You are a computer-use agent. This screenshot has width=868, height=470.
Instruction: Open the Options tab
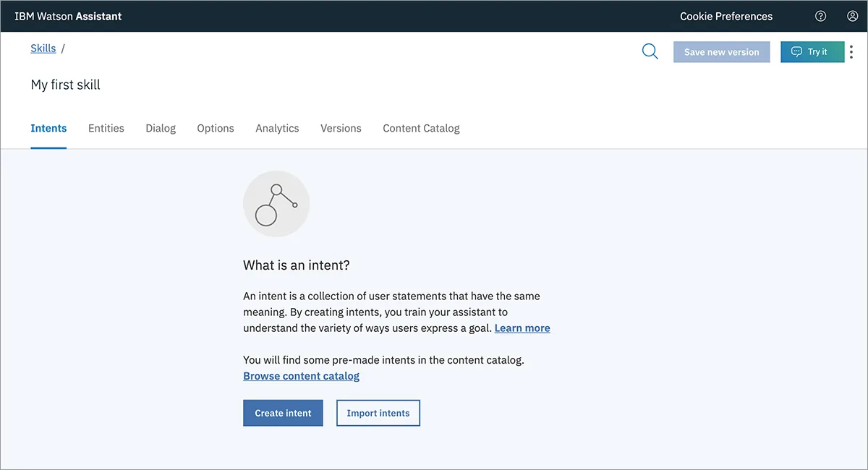[216, 128]
